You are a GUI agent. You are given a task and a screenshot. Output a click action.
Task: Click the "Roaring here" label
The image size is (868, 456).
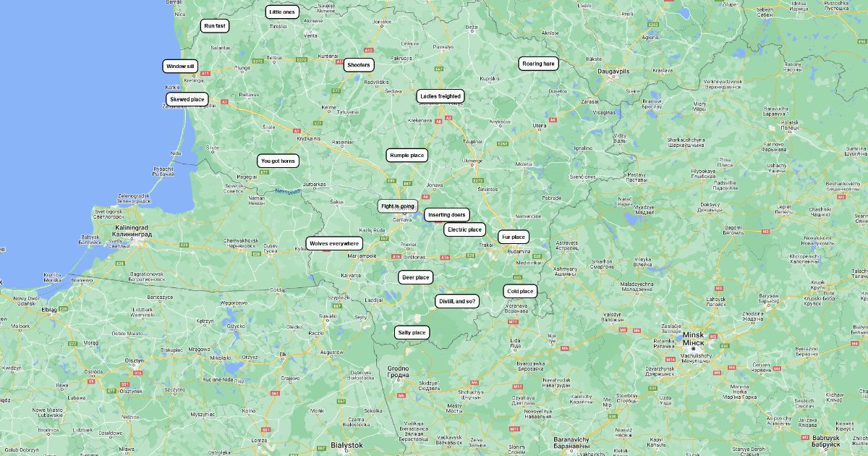pos(539,64)
